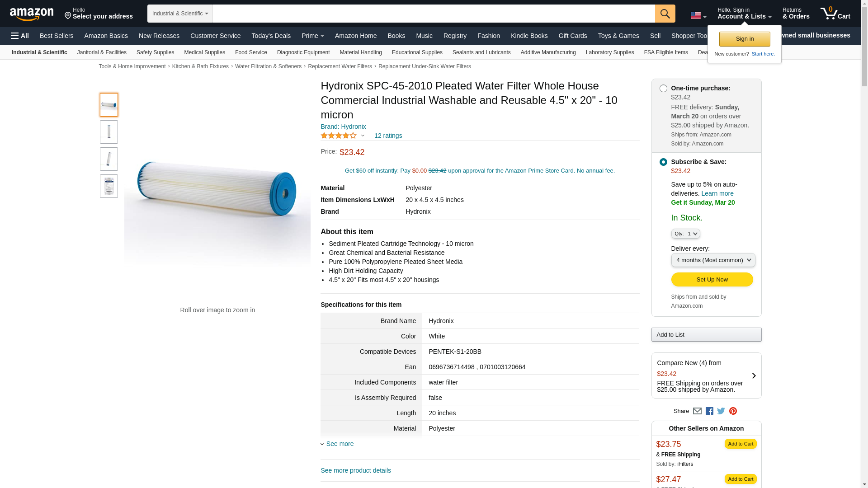
Task: Go to Safety Supplies category
Action: tap(155, 52)
